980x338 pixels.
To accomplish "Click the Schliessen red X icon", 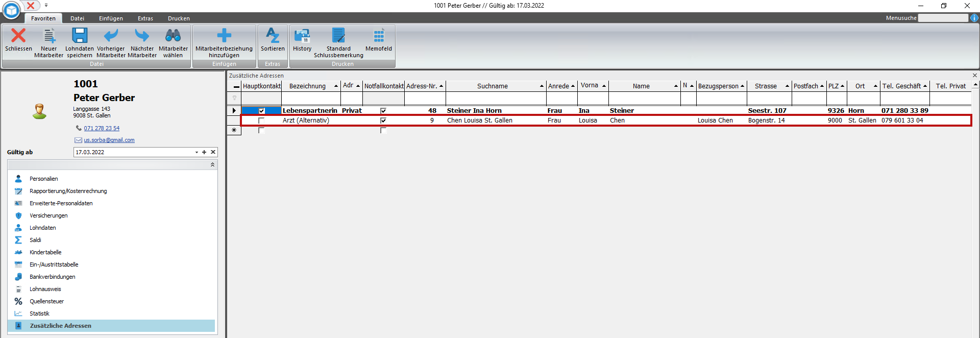I will [18, 36].
